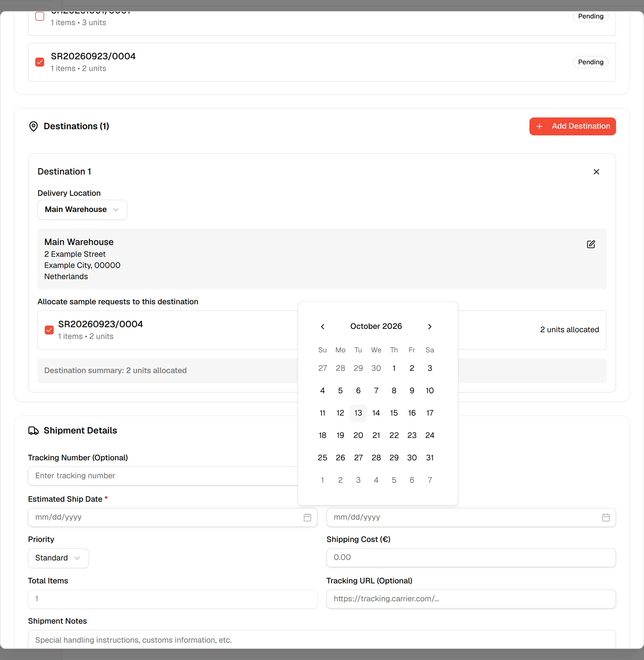Open Priority Standard dropdown
This screenshot has width=644, height=660.
click(x=58, y=558)
